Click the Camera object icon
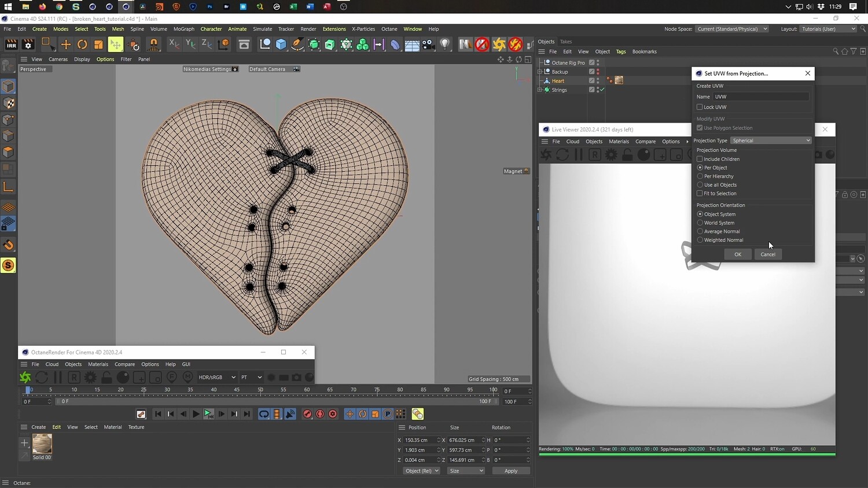 [428, 45]
